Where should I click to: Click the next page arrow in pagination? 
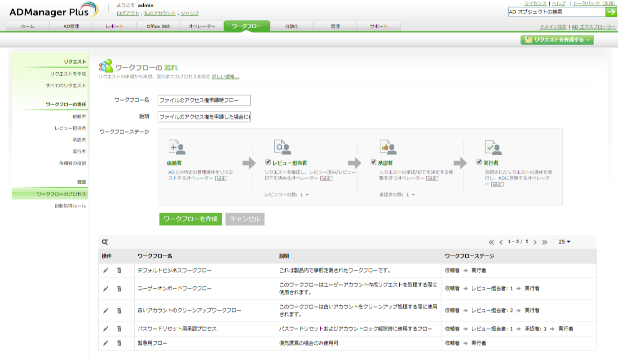coord(535,242)
